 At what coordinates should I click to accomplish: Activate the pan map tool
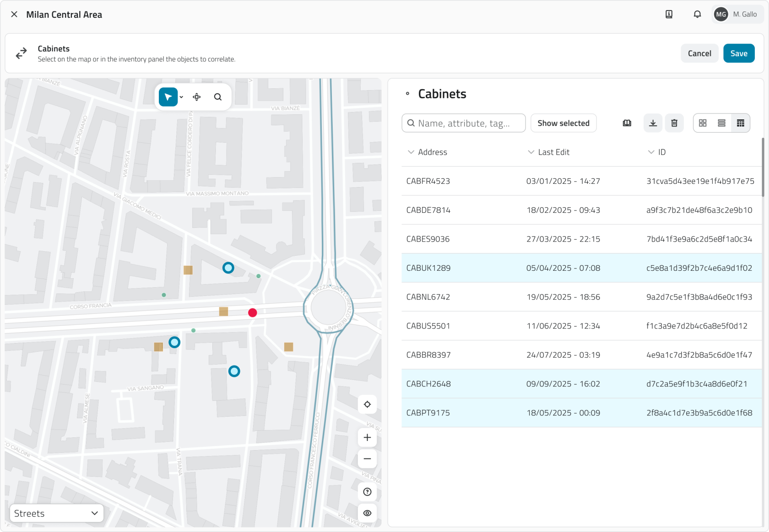click(197, 97)
